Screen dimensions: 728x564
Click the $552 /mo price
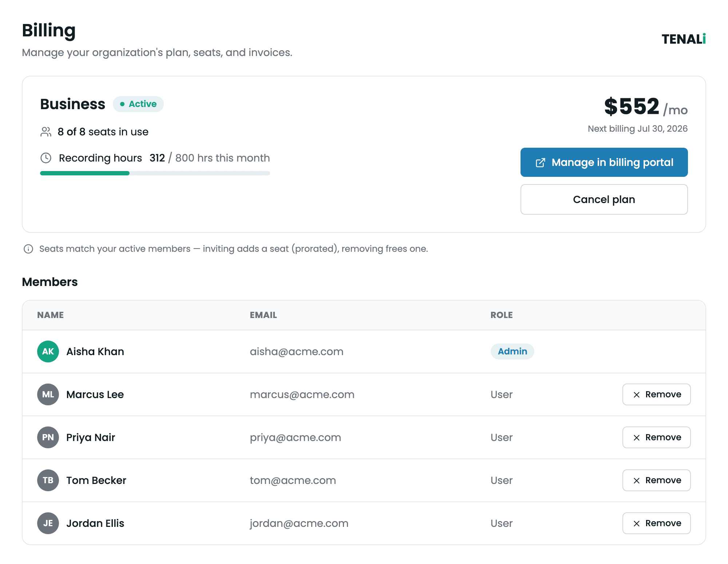pos(646,107)
